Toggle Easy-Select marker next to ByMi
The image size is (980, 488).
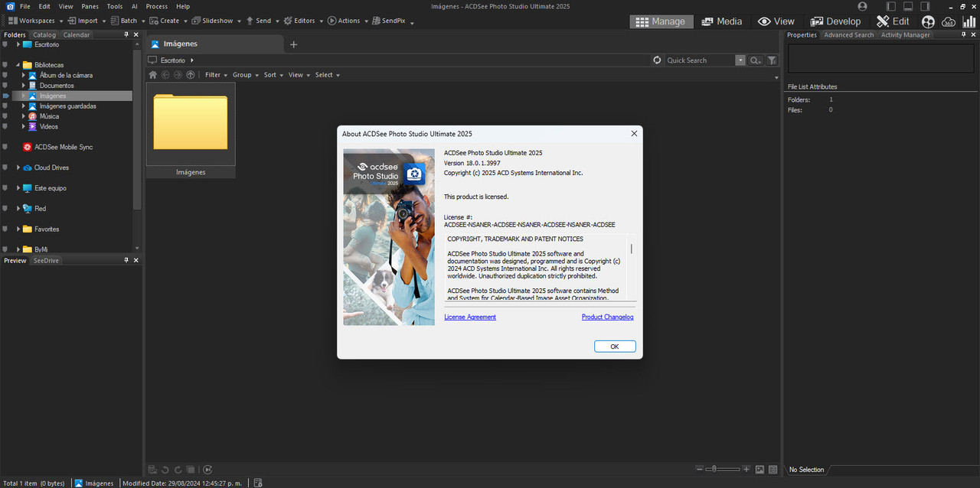[5, 249]
